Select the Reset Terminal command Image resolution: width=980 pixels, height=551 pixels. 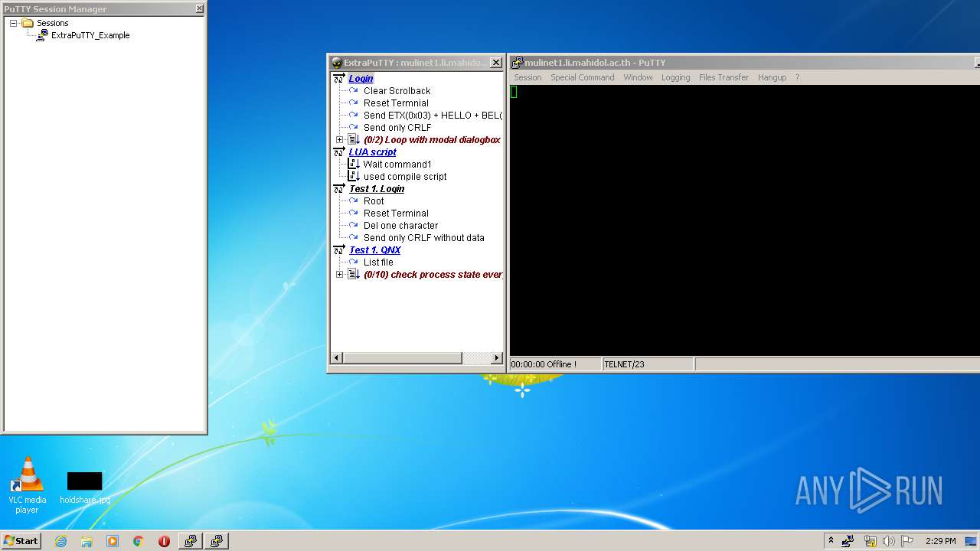[x=396, y=213]
